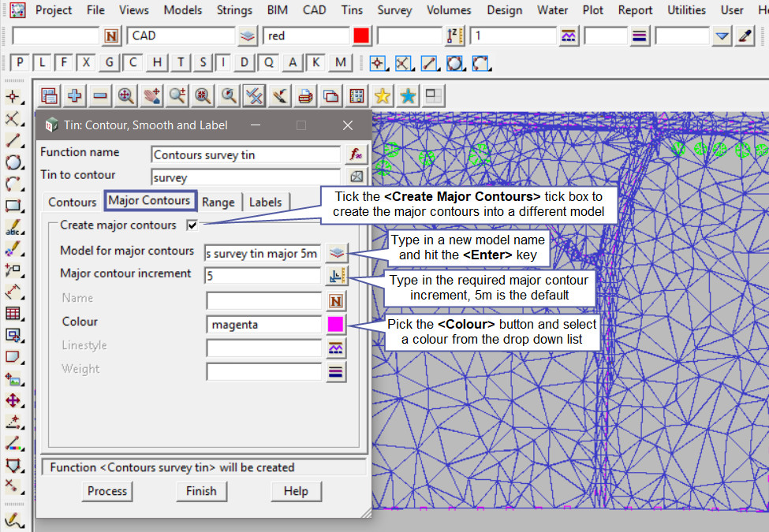Click the weight lines icon in dialog
The image size is (769, 532).
click(x=337, y=371)
